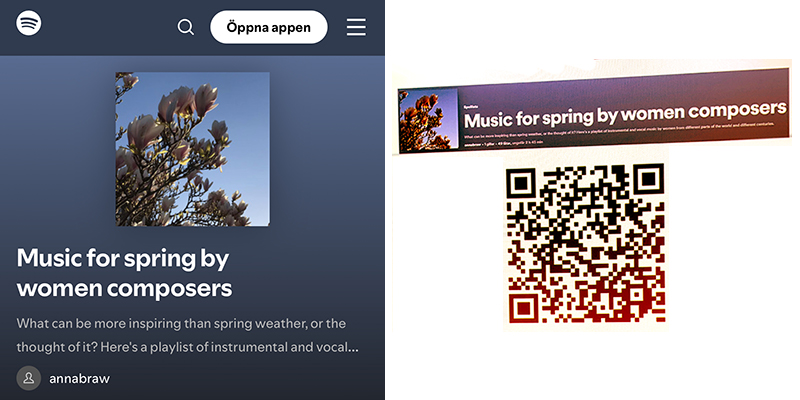Open the annabraw profile link

79,379
